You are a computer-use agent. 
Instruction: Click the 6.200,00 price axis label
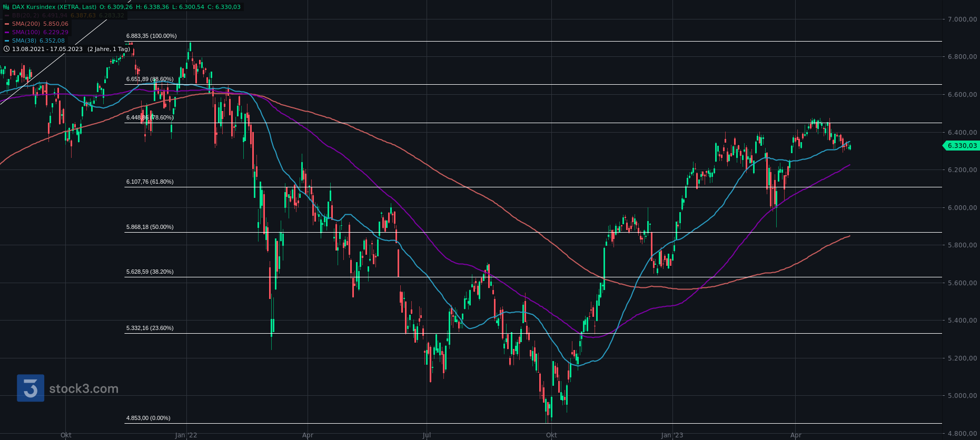pyautogui.click(x=962, y=170)
